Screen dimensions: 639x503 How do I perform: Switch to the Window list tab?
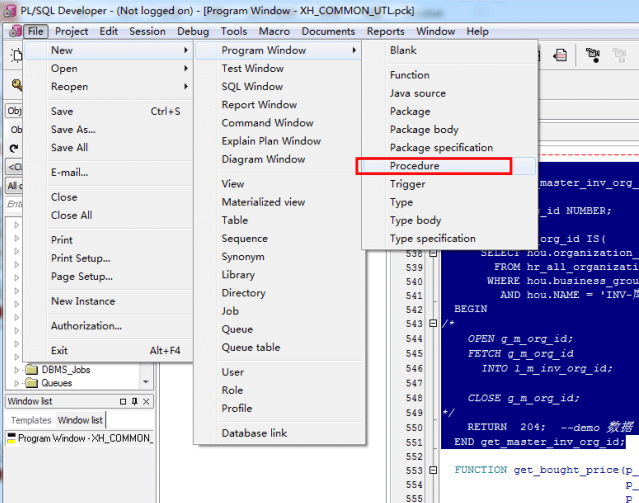click(80, 420)
